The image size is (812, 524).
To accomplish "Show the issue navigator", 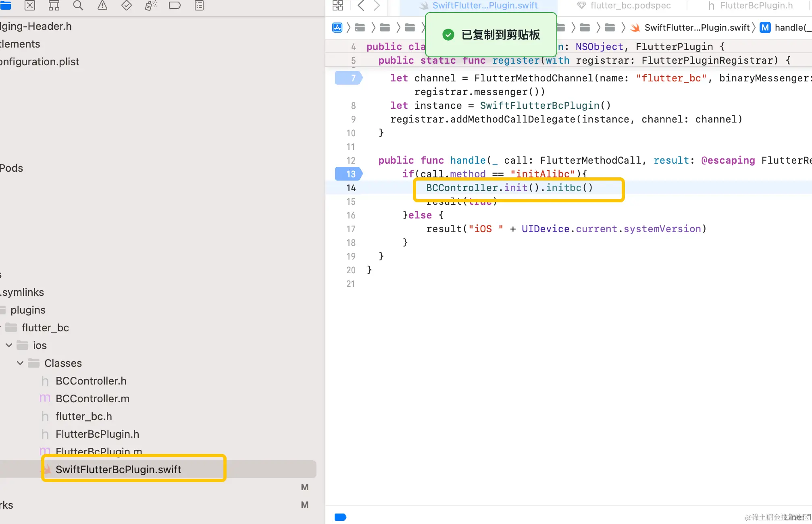I will tap(102, 5).
